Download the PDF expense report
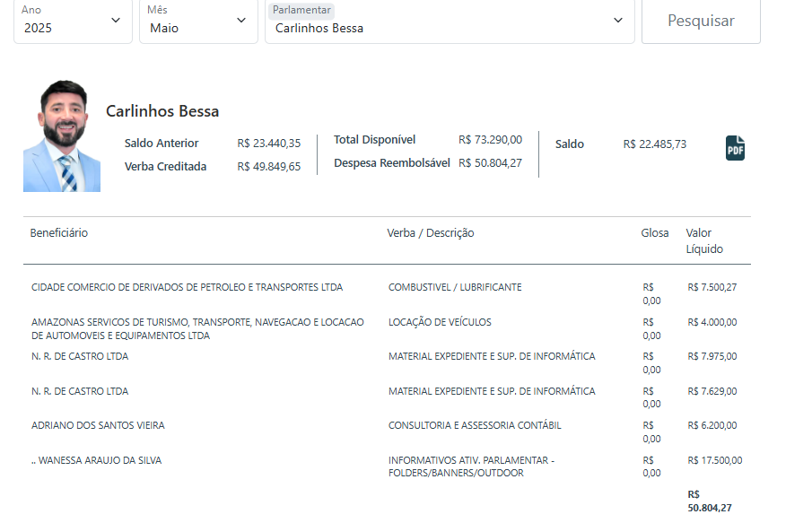 point(735,148)
